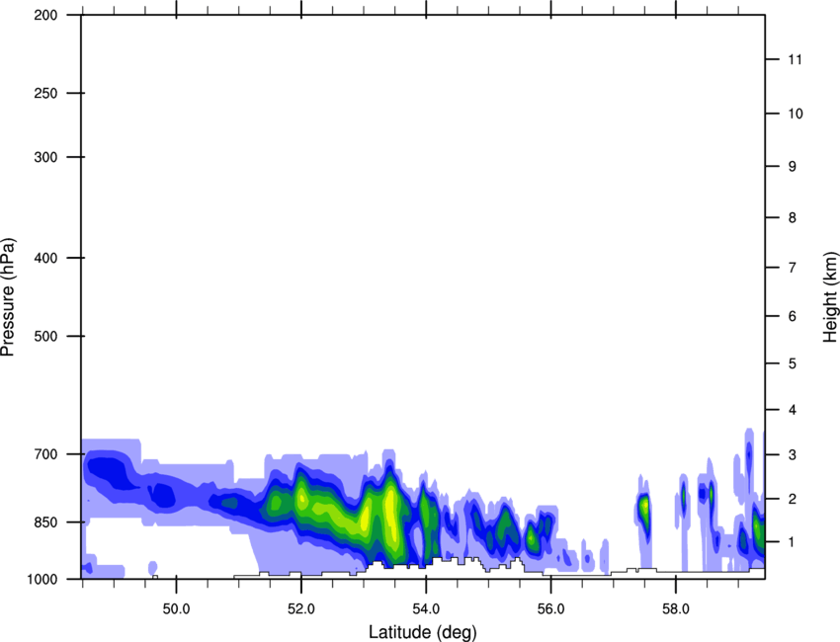Click the 50.0 latitude tick label
The width and height of the screenshot is (840, 642).
(x=176, y=609)
